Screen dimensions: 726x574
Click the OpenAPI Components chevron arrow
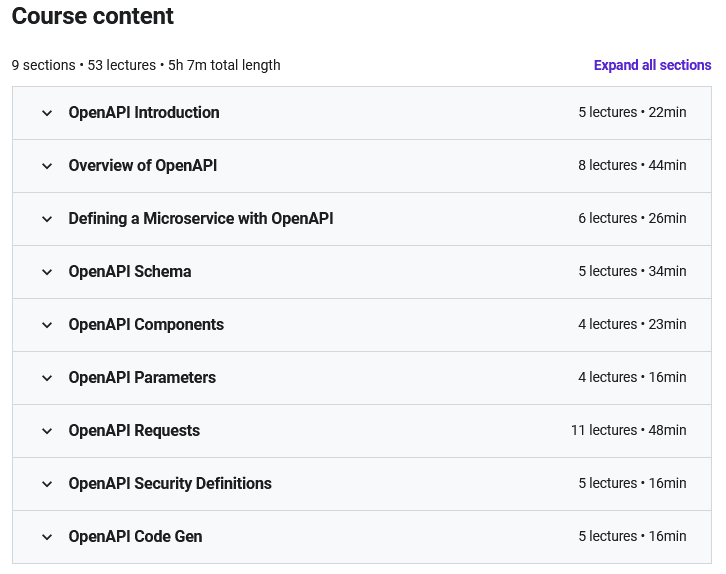47,325
